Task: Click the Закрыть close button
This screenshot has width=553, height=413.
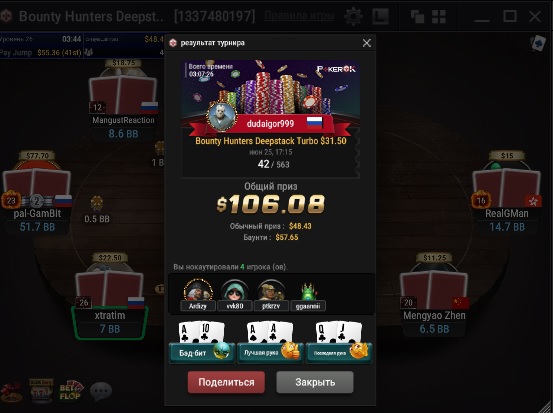Action: (315, 382)
